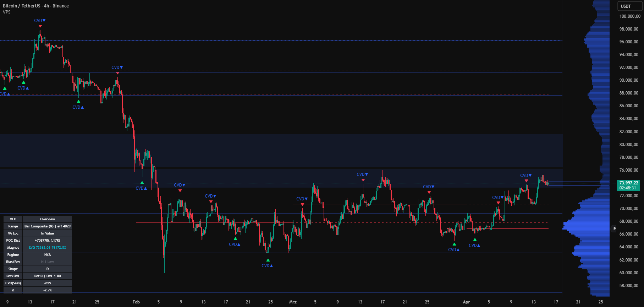Click the 'POC Dist' row label

[13, 241]
